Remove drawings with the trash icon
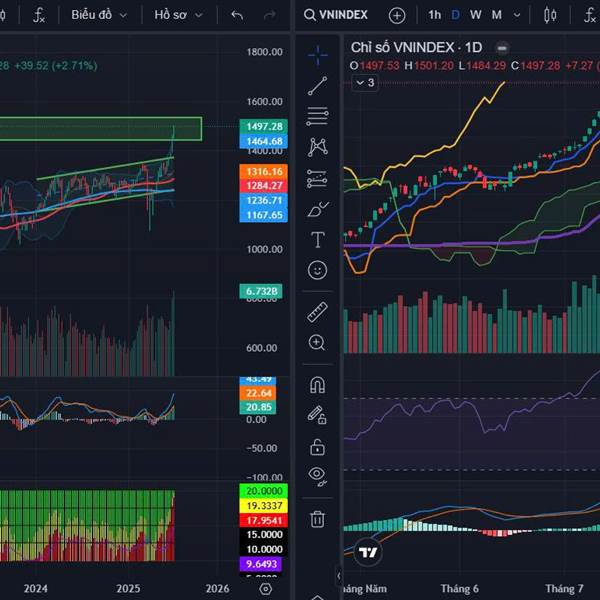 coord(318,518)
